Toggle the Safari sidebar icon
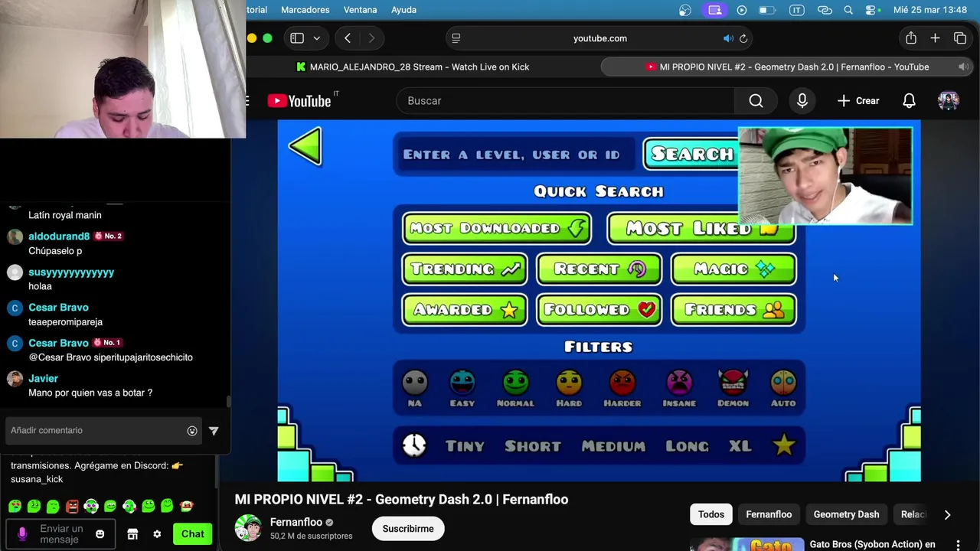 click(x=297, y=38)
